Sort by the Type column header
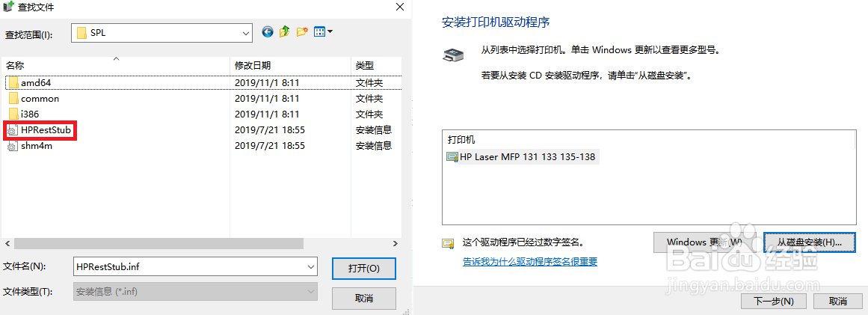Image resolution: width=868 pixels, height=315 pixels. 376,65
